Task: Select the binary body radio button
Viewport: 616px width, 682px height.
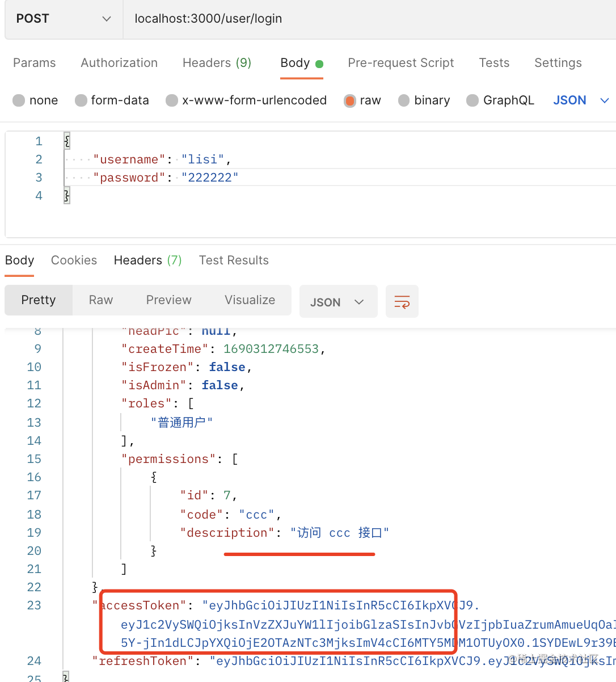Action: (x=404, y=100)
